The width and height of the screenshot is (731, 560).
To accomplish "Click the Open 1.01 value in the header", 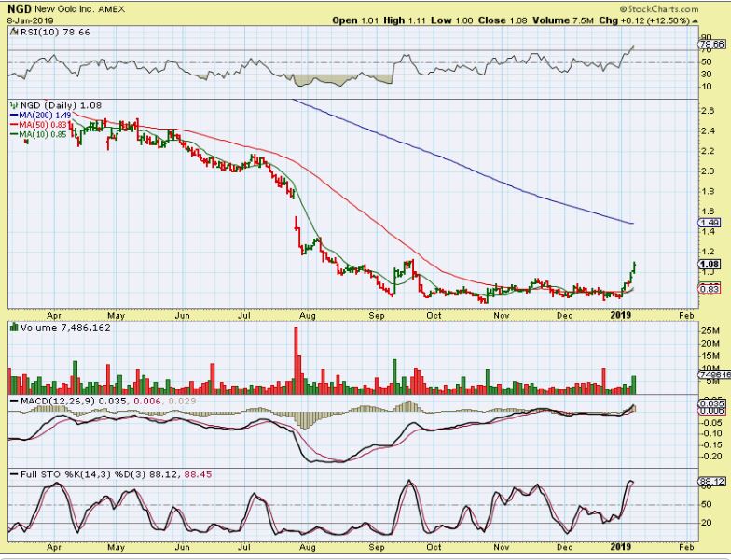I will click(356, 20).
